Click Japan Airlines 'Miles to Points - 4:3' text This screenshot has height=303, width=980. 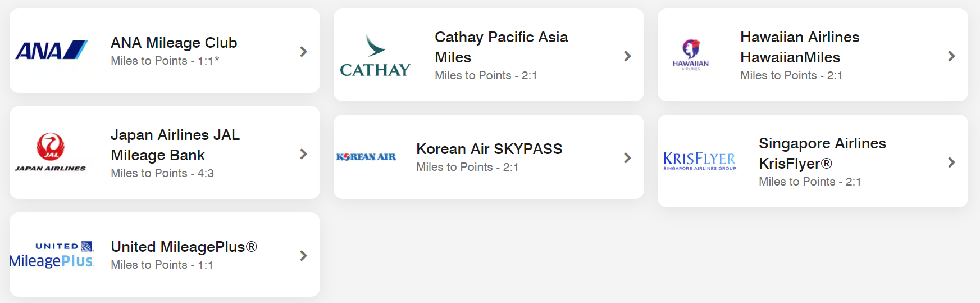point(162,173)
